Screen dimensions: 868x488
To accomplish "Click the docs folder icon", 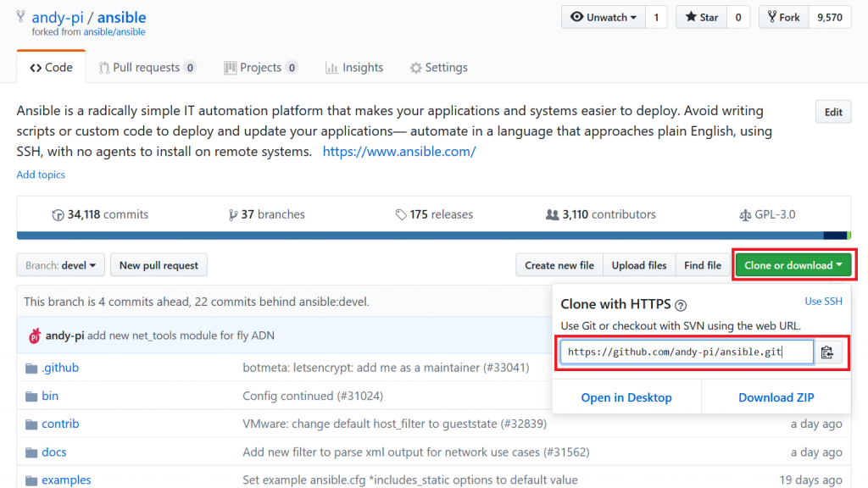I will pyautogui.click(x=31, y=452).
